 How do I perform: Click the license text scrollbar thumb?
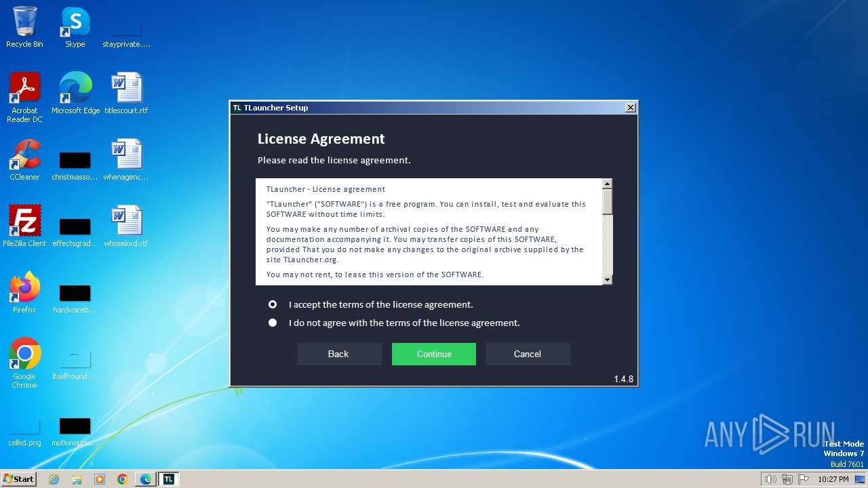[608, 201]
